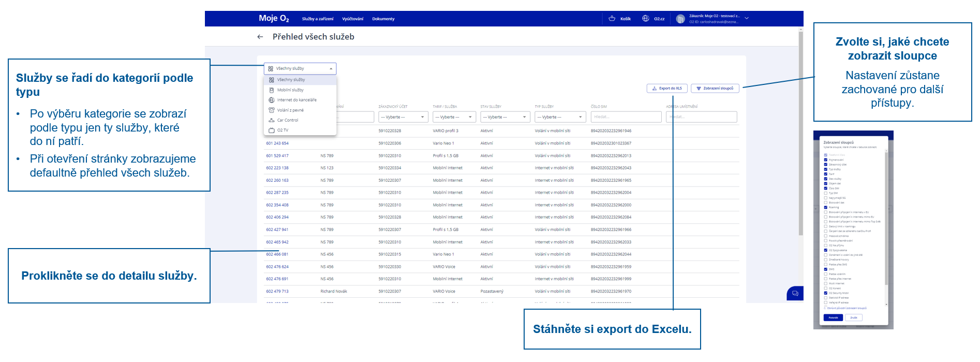Open the Služby a zařízení menu

[318, 19]
